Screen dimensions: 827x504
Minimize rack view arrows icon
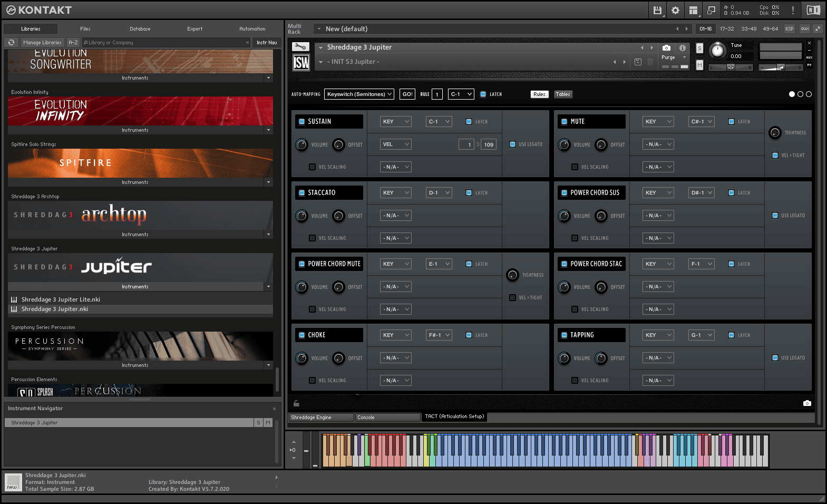point(818,28)
